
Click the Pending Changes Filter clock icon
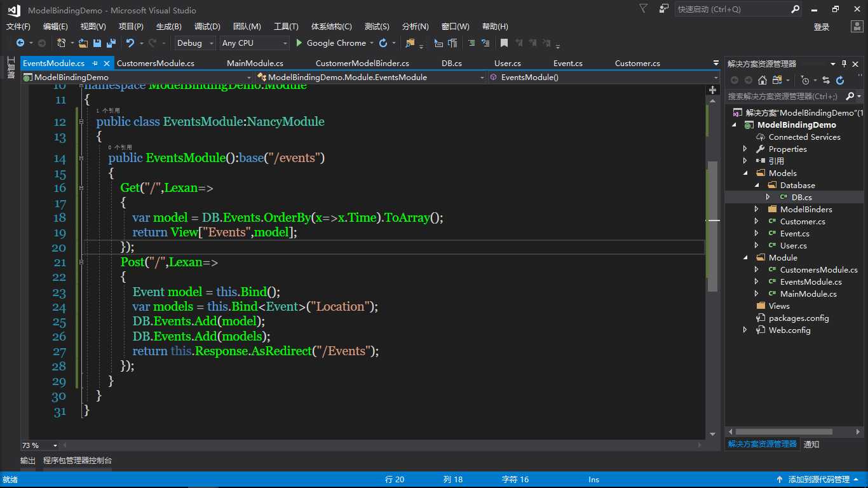(x=805, y=80)
